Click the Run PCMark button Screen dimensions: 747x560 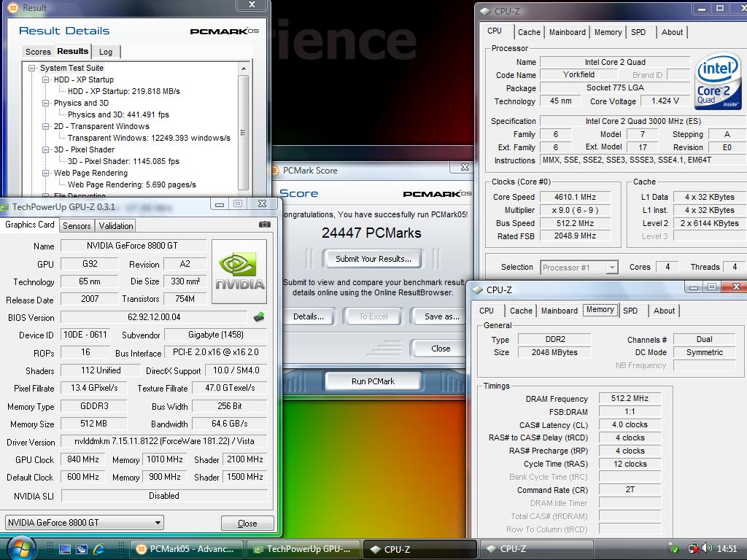coord(373,381)
